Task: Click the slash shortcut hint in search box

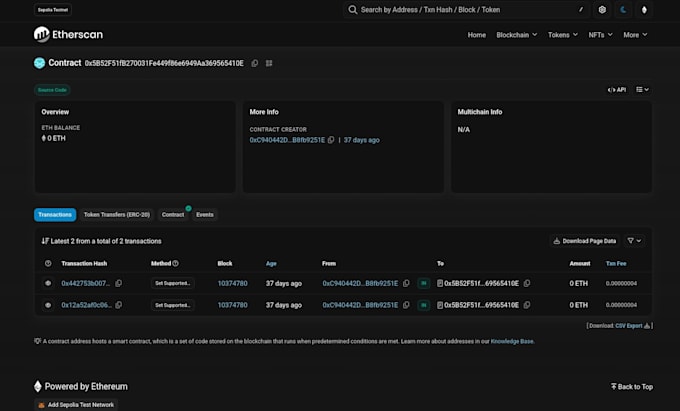Action: coord(581,10)
